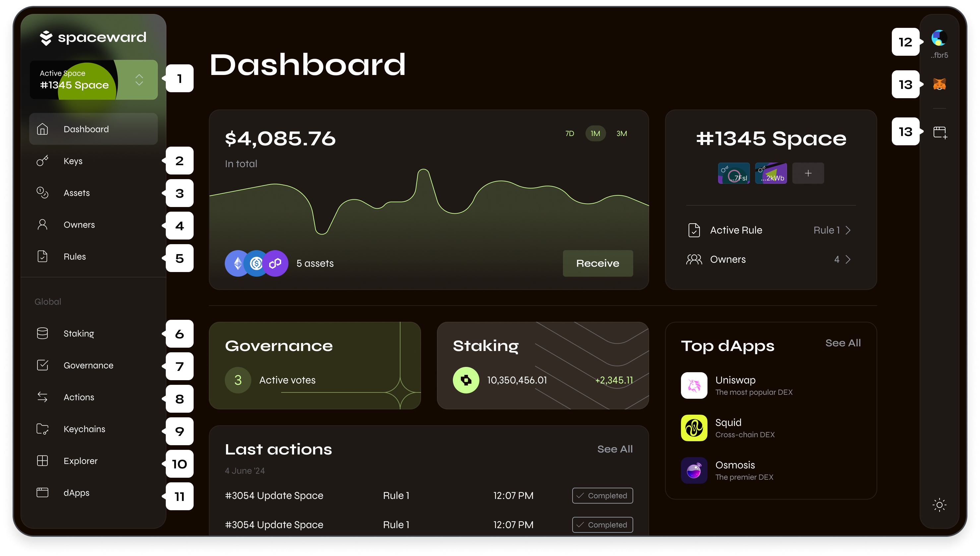Toggle light/dark theme sun icon
The image size is (980, 556).
point(939,505)
